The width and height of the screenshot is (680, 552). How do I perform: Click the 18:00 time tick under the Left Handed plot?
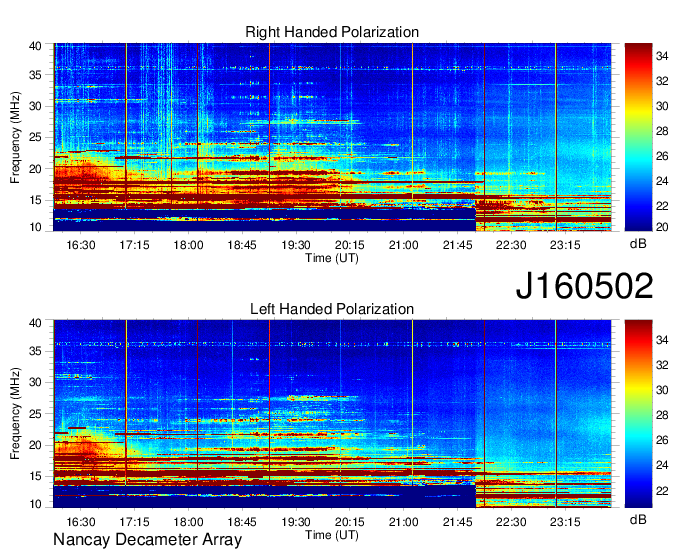(x=188, y=522)
